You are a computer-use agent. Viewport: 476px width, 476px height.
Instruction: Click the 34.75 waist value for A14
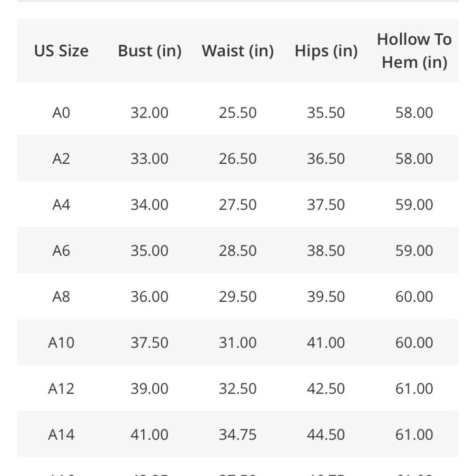[x=238, y=435]
